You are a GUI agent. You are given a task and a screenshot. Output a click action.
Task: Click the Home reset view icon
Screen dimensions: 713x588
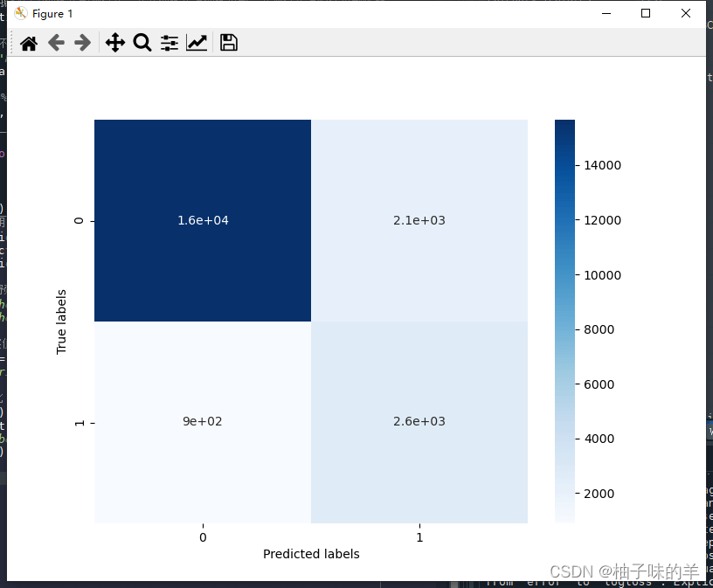[x=29, y=43]
